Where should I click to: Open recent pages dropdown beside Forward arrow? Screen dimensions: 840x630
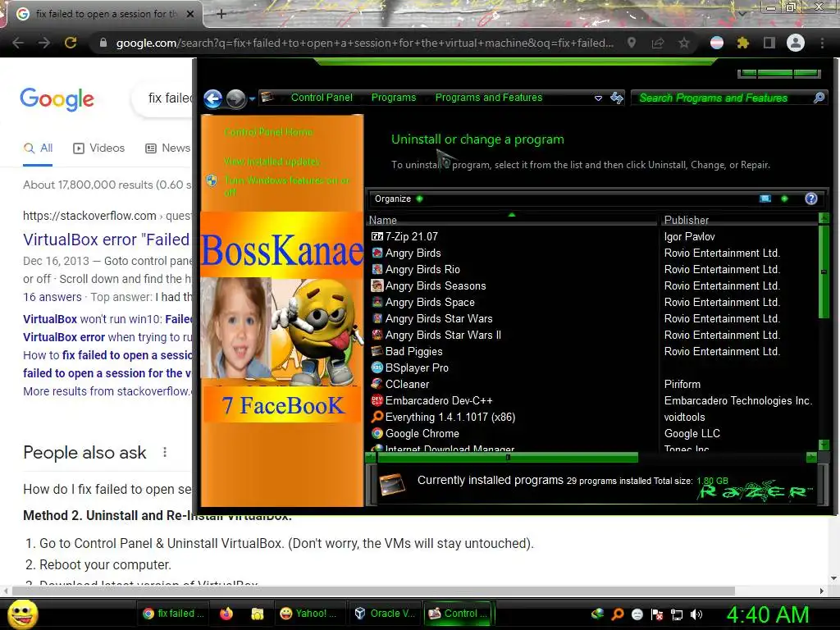pos(252,99)
